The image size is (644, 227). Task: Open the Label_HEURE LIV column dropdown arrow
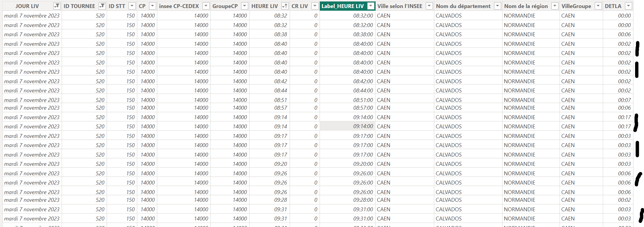click(x=371, y=6)
